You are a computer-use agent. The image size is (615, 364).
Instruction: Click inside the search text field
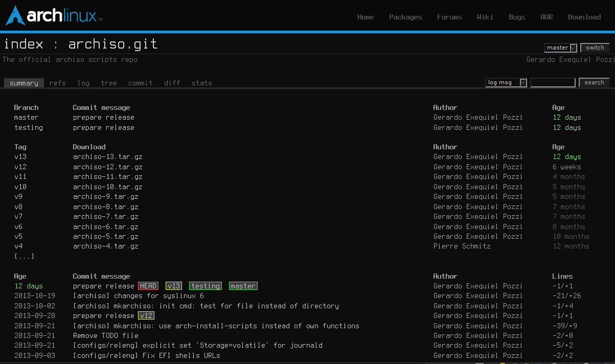[553, 82]
